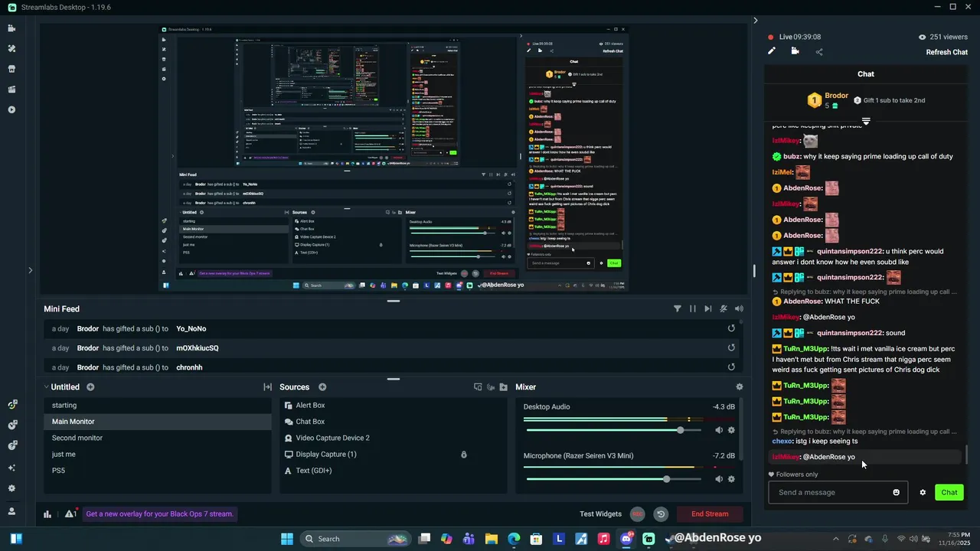This screenshot has width=980, height=551.
Task: Open notifications warning icon in footer
Action: click(70, 514)
